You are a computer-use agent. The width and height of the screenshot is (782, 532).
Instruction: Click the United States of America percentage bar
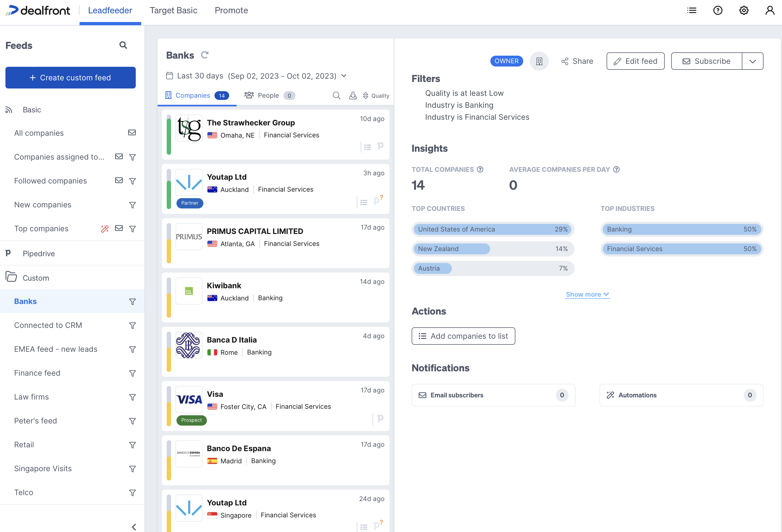pyautogui.click(x=492, y=229)
